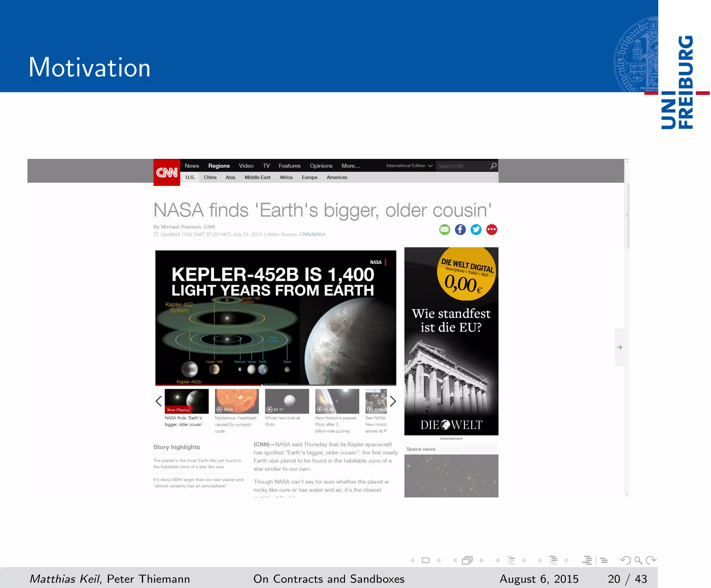Open the Regions menu item
The image size is (711, 588).
click(x=219, y=166)
